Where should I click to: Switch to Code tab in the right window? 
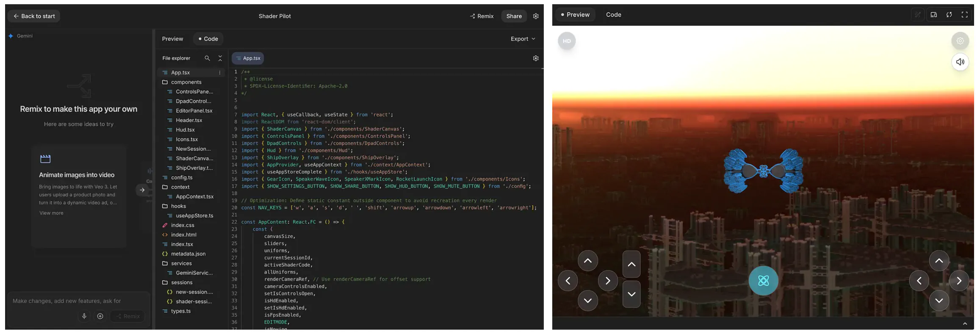click(613, 15)
